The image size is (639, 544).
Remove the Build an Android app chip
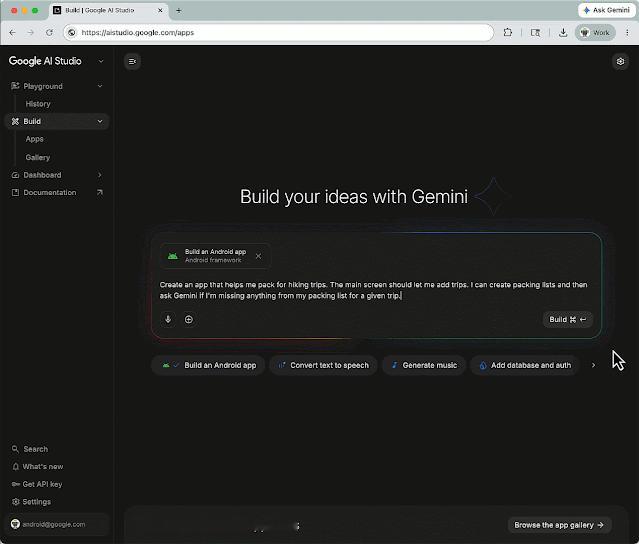coord(258,256)
